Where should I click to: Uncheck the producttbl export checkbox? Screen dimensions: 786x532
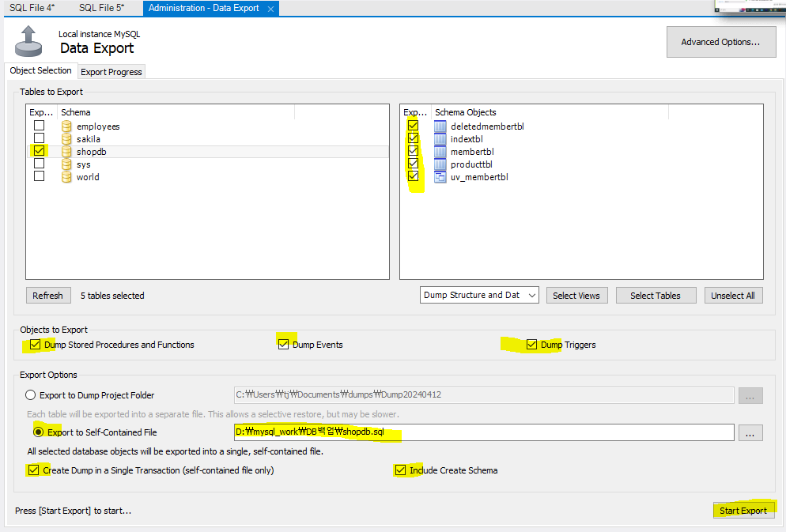413,164
